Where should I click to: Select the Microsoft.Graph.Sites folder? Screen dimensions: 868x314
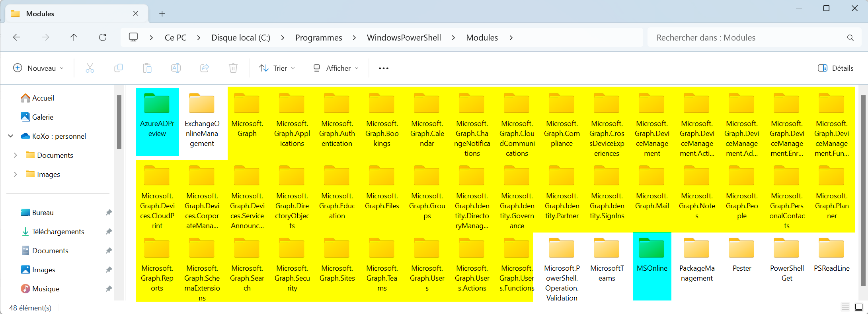(x=337, y=260)
